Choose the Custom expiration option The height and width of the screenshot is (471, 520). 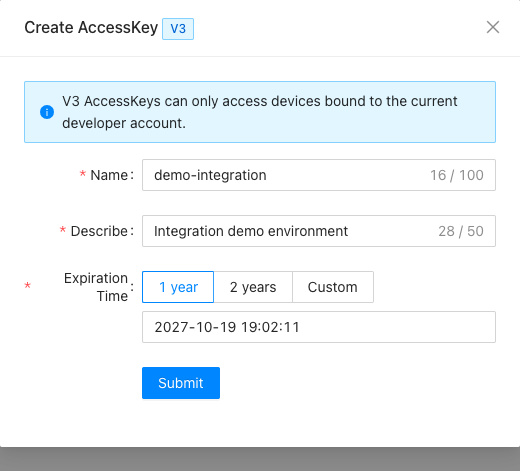[x=333, y=287]
